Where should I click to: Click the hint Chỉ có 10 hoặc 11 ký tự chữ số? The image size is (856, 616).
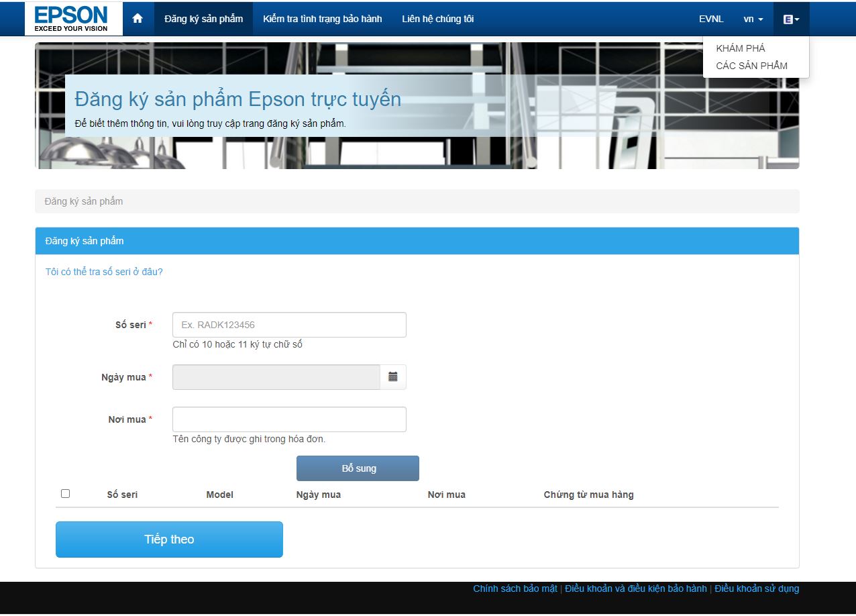pos(237,344)
